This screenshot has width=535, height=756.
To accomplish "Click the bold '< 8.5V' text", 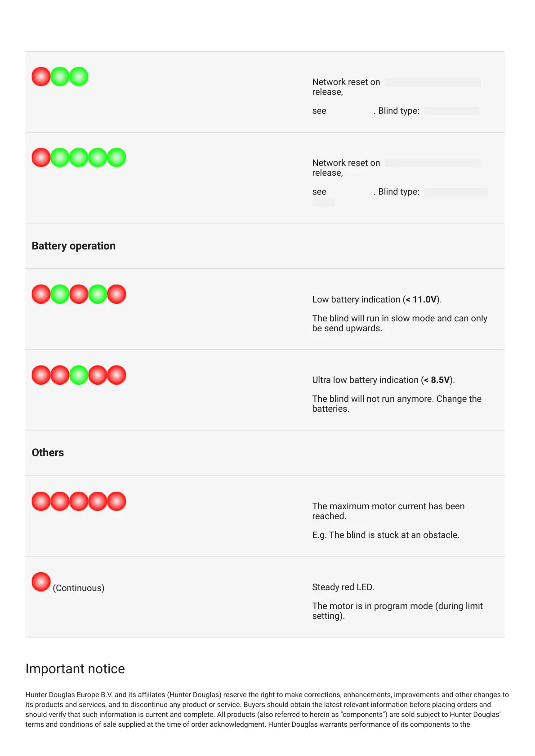I will coord(437,380).
